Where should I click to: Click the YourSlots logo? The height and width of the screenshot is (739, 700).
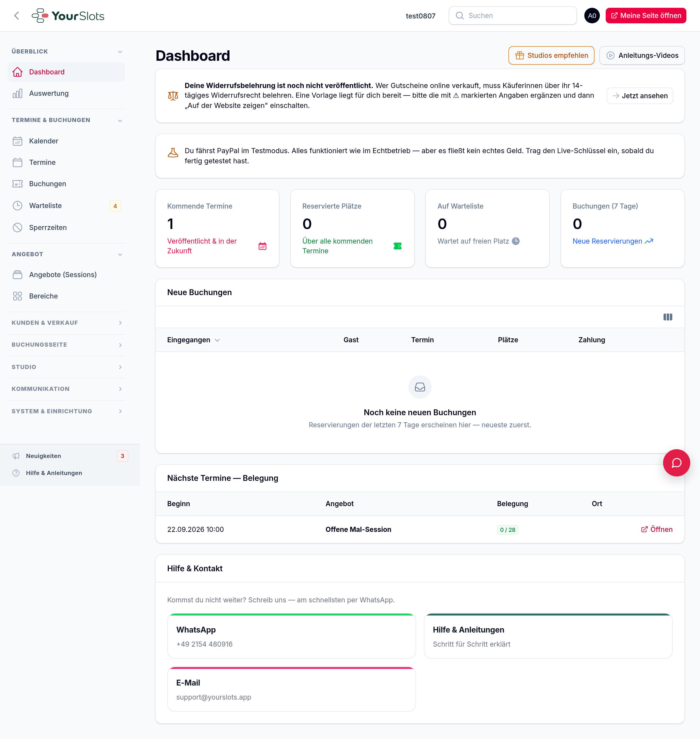tap(68, 16)
